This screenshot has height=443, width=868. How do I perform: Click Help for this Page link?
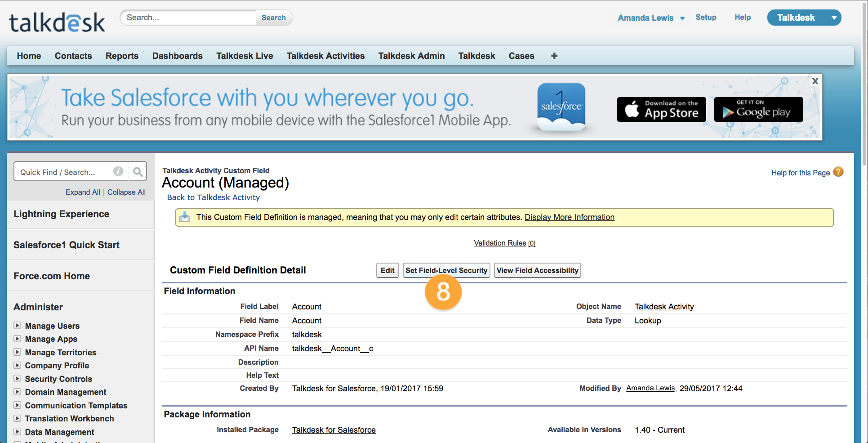801,173
